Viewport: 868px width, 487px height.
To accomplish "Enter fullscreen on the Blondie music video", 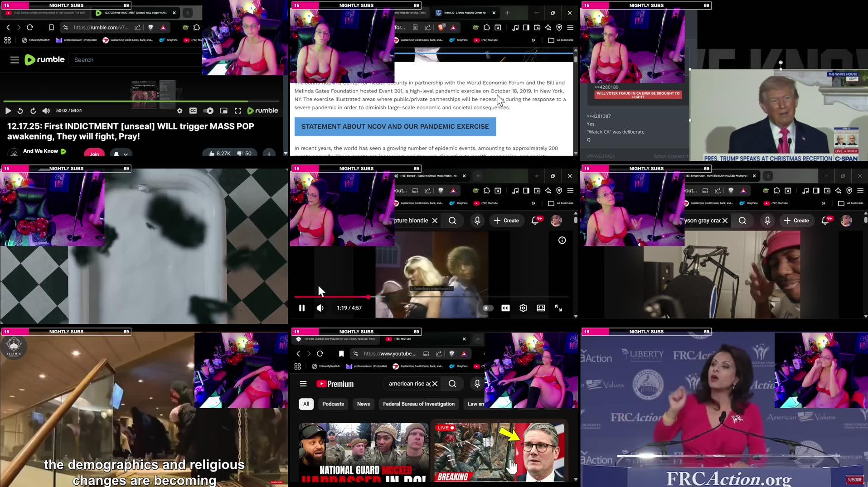I will coord(558,308).
